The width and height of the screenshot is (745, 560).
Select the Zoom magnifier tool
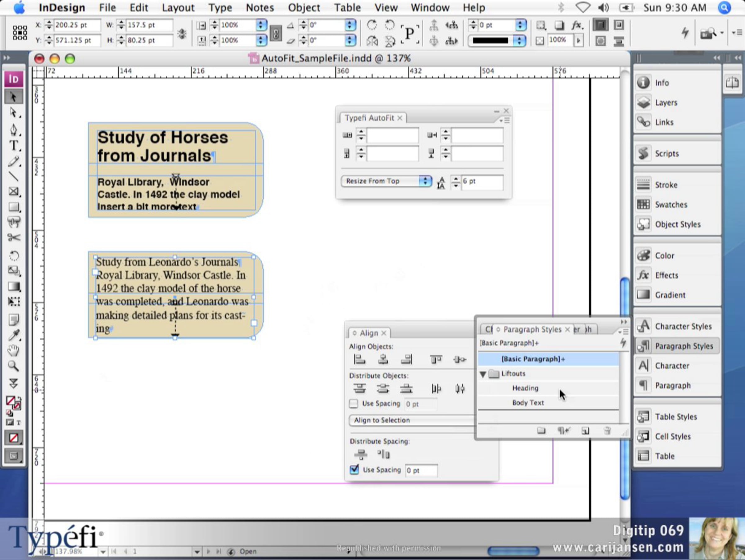click(x=13, y=366)
